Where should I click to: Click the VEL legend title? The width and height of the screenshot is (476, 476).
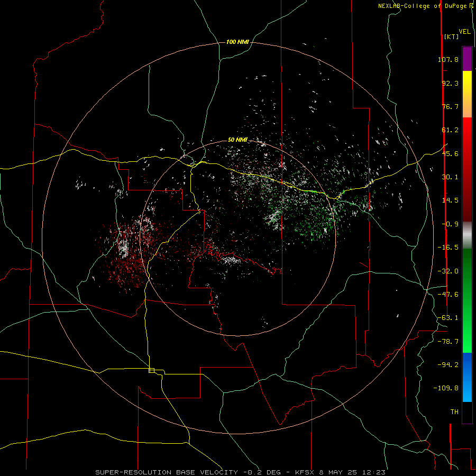pyautogui.click(x=464, y=32)
